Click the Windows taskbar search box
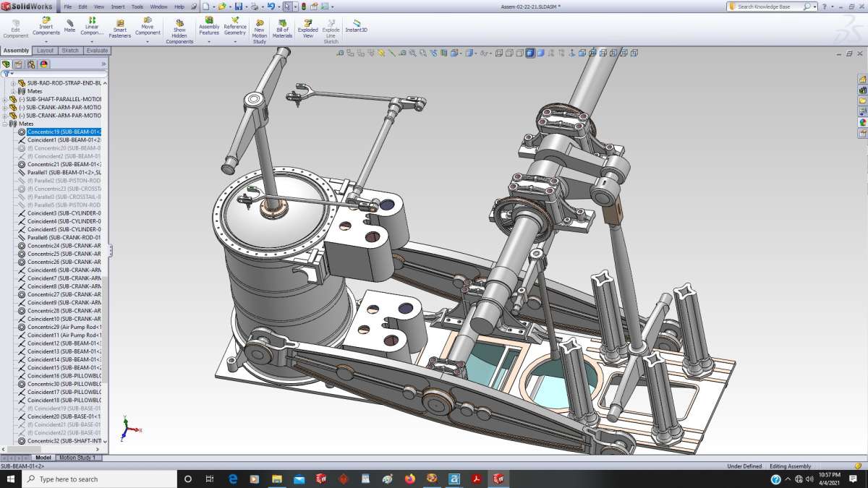This screenshot has width=868, height=488. [x=100, y=479]
